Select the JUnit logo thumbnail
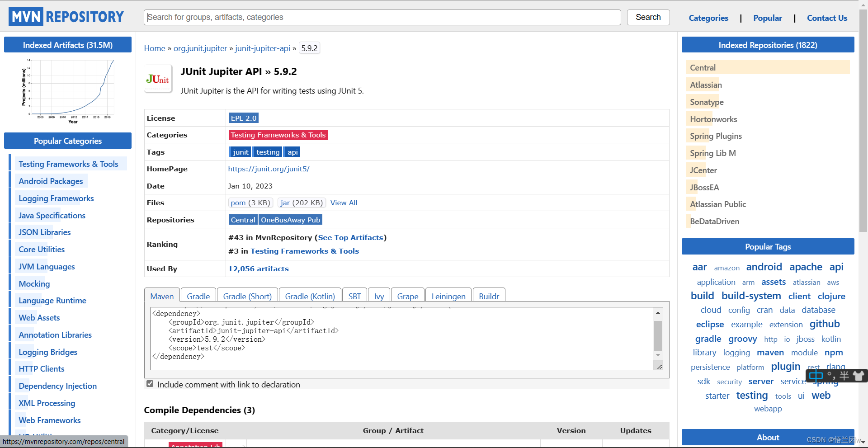 coord(158,79)
